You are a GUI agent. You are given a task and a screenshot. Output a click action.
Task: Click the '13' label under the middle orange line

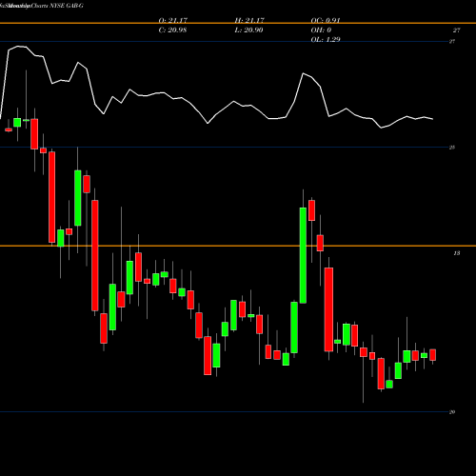pyautogui.click(x=457, y=253)
